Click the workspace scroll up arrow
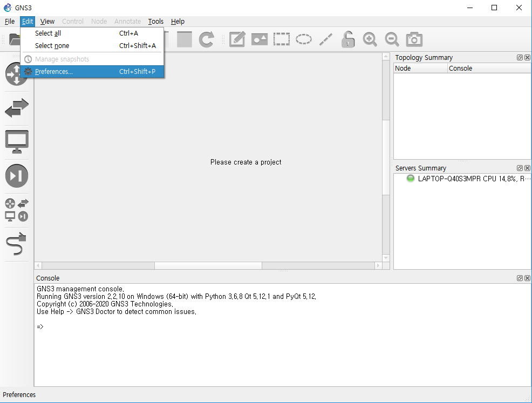 coord(386,57)
